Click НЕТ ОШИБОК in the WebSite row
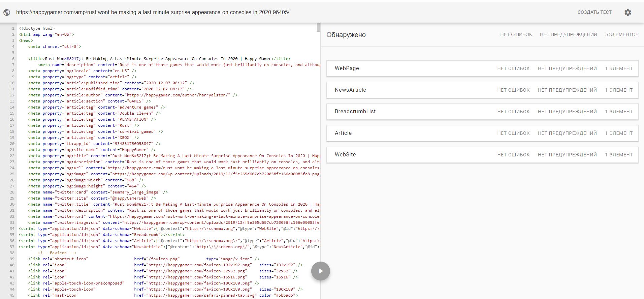Viewport: 644px width, 299px height. 513,155
